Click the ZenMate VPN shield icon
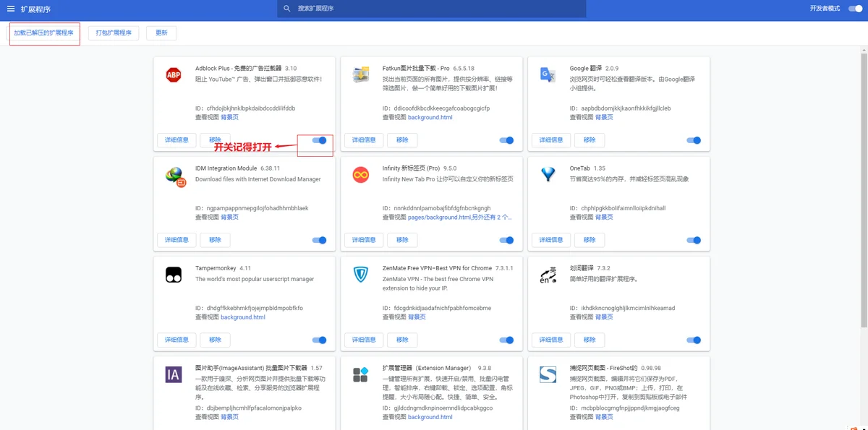This screenshot has width=868, height=430. coord(361,275)
